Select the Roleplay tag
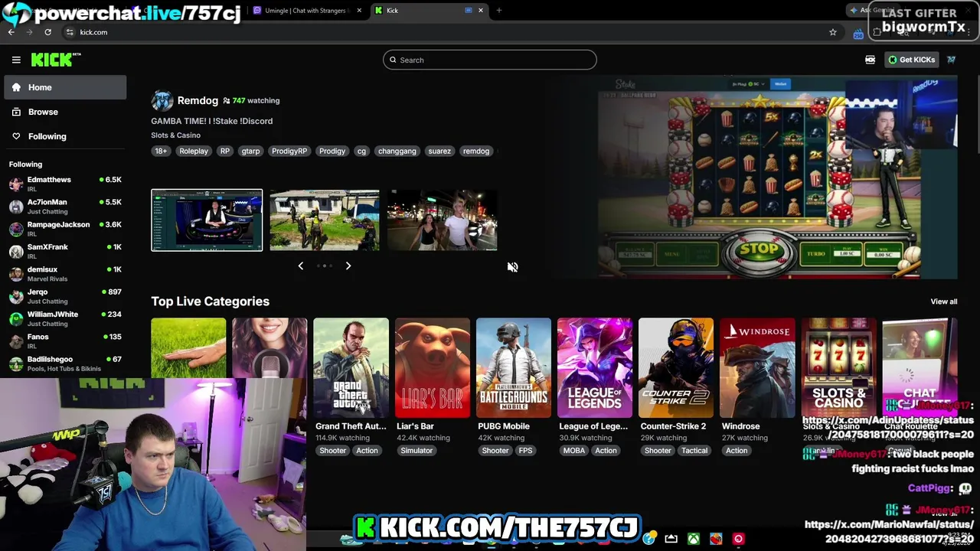This screenshot has width=980, height=551. (194, 151)
